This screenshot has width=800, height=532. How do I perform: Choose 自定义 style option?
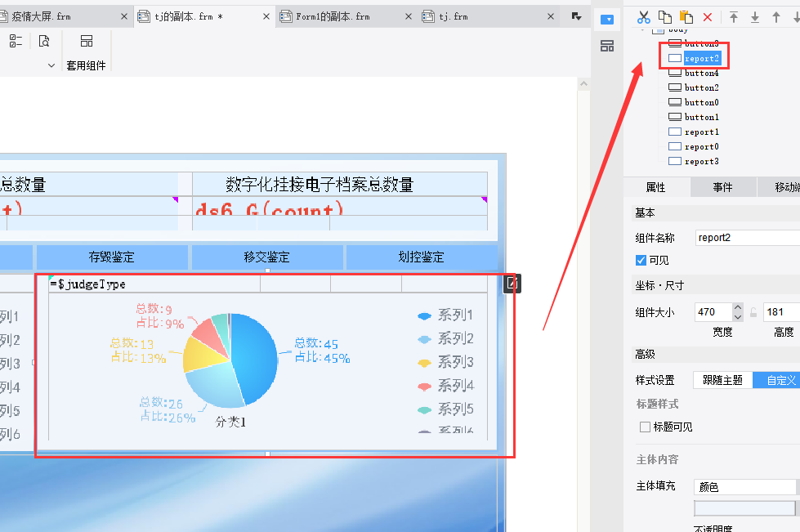(x=776, y=380)
